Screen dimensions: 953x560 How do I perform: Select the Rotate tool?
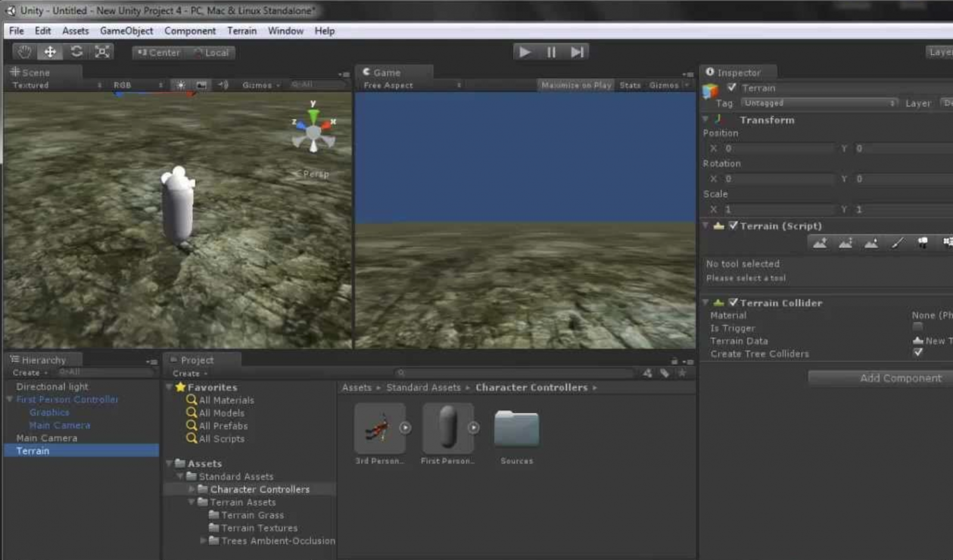76,52
